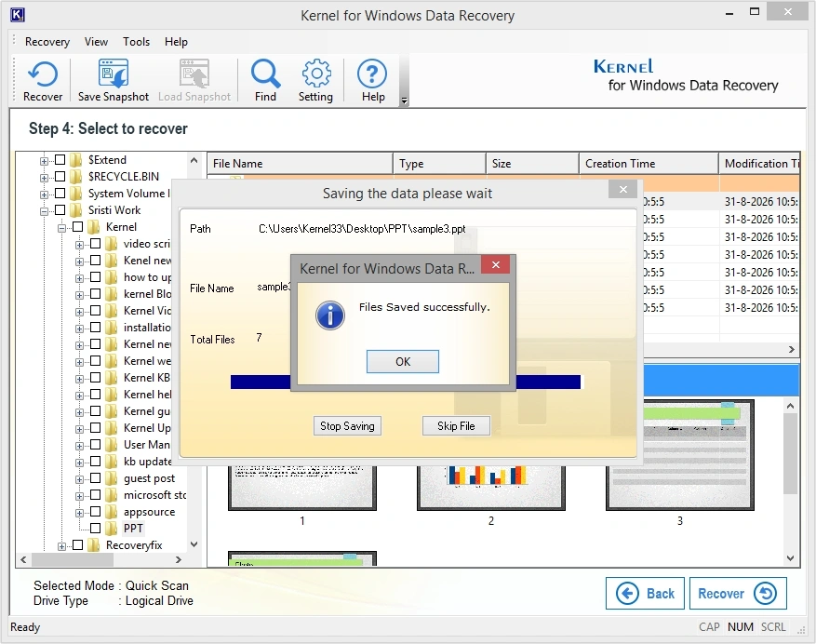This screenshot has width=816, height=644.
Task: Expand the $Extend tree node
Action: pos(45,161)
